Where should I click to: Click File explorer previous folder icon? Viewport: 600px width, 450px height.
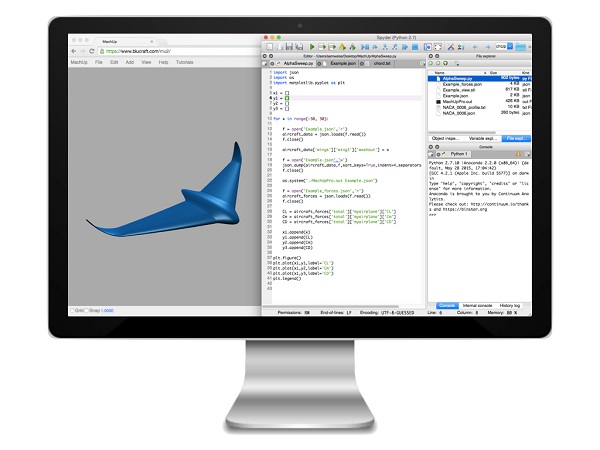coord(431,63)
